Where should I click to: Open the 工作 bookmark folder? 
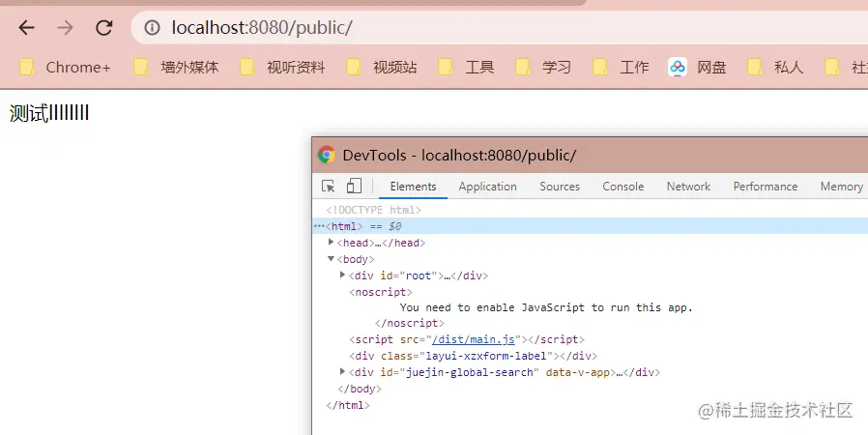click(621, 68)
